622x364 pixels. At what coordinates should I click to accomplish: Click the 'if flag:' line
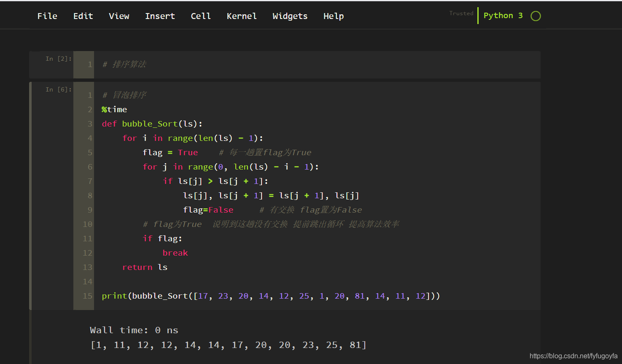[162, 239]
